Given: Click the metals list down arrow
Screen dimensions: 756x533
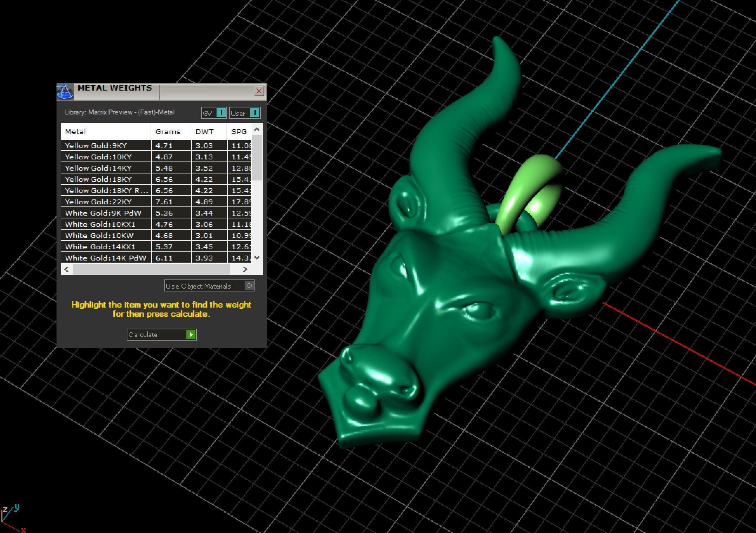Looking at the screenshot, I should [257, 258].
